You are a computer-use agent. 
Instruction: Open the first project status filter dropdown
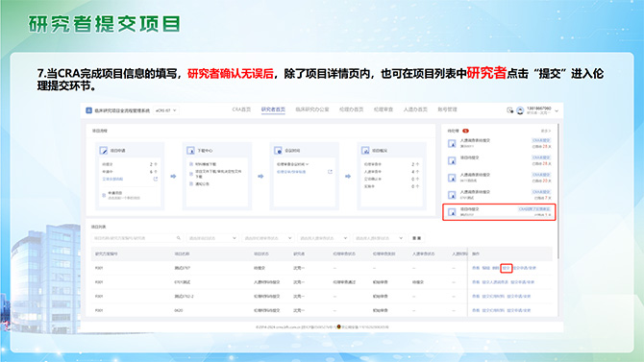[x=211, y=238]
